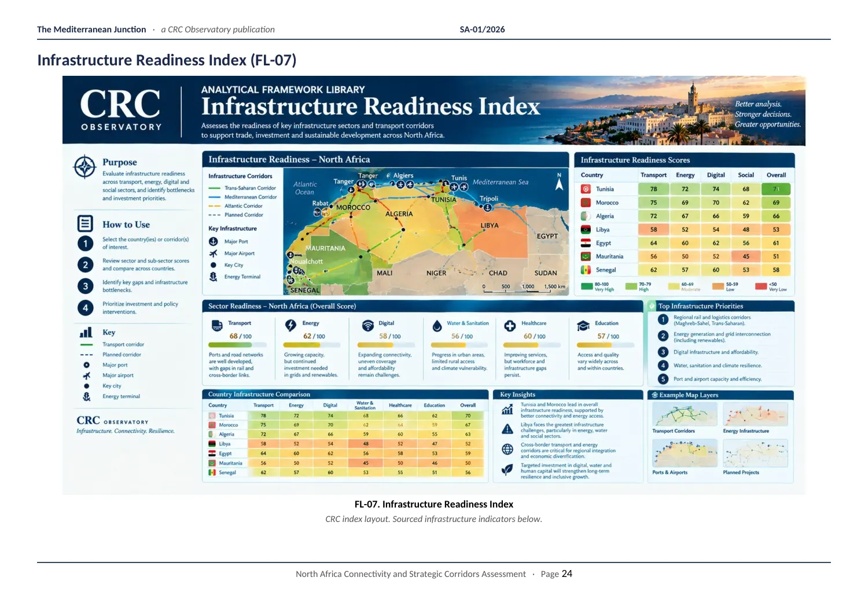The height and width of the screenshot is (614, 868).
Task: Click the Water & Sanitation droplet icon
Action: click(x=437, y=326)
